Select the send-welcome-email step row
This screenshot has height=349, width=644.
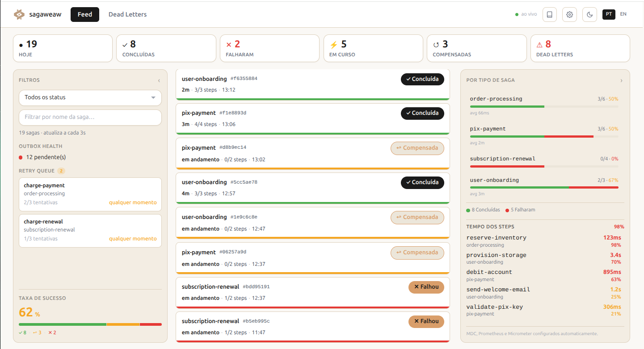544,293
